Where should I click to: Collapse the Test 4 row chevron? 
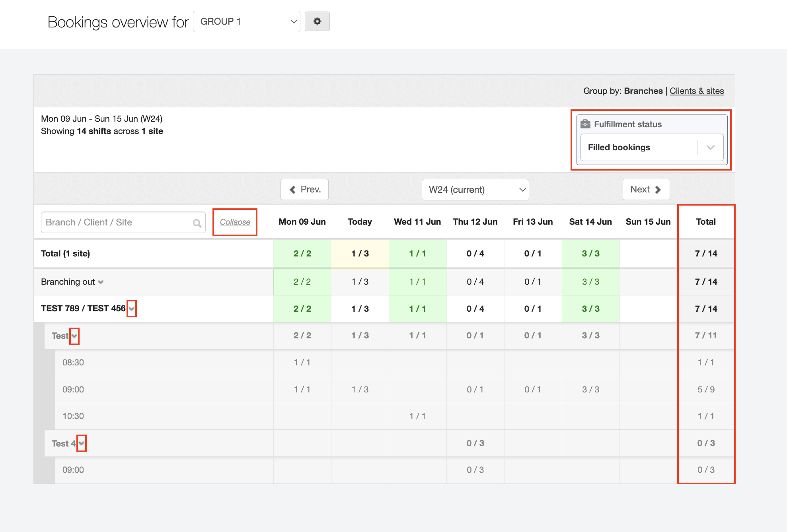click(x=82, y=443)
